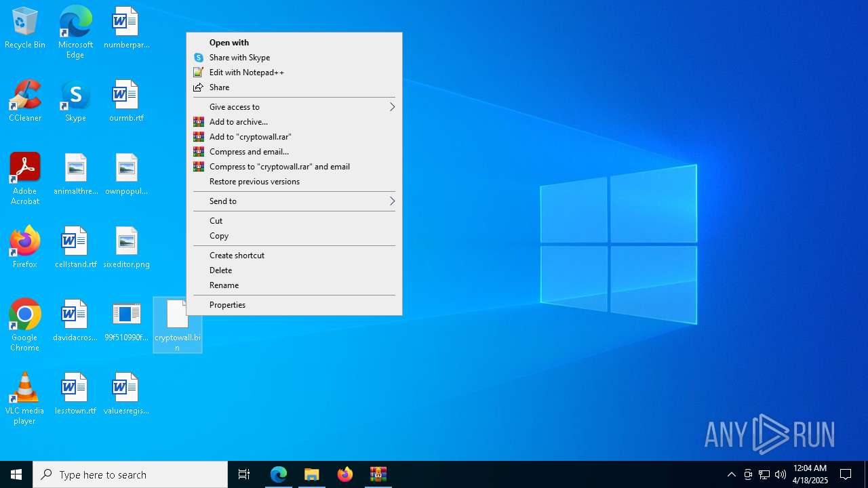Select the sixeditor.png file icon
Image resolution: width=868 pixels, height=488 pixels.
point(126,247)
